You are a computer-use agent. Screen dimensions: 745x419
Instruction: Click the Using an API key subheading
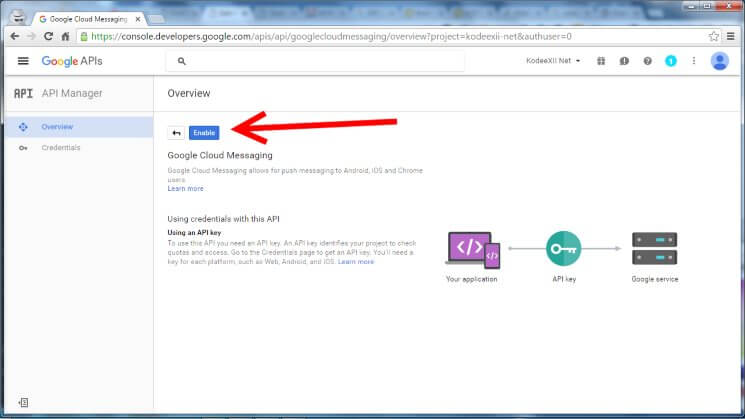pyautogui.click(x=194, y=233)
